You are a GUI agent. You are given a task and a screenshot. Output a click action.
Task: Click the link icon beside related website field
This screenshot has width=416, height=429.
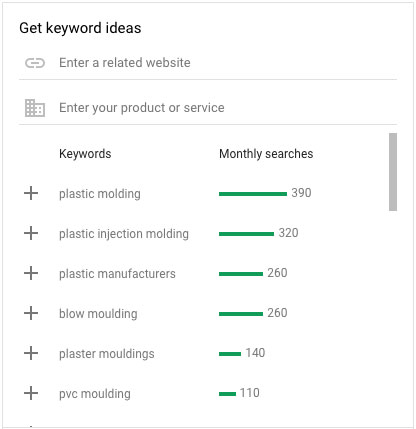click(x=35, y=63)
